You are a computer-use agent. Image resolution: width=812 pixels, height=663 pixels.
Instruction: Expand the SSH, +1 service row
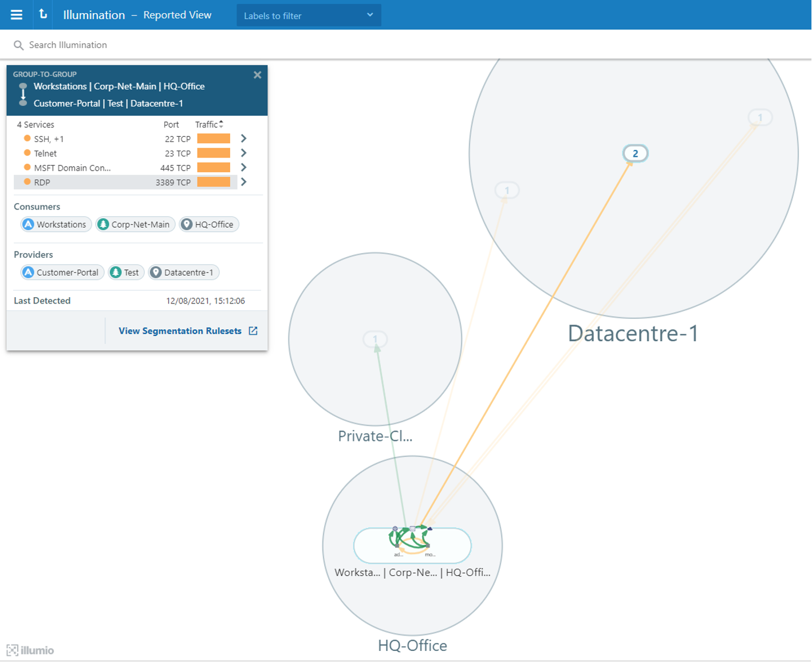(244, 139)
